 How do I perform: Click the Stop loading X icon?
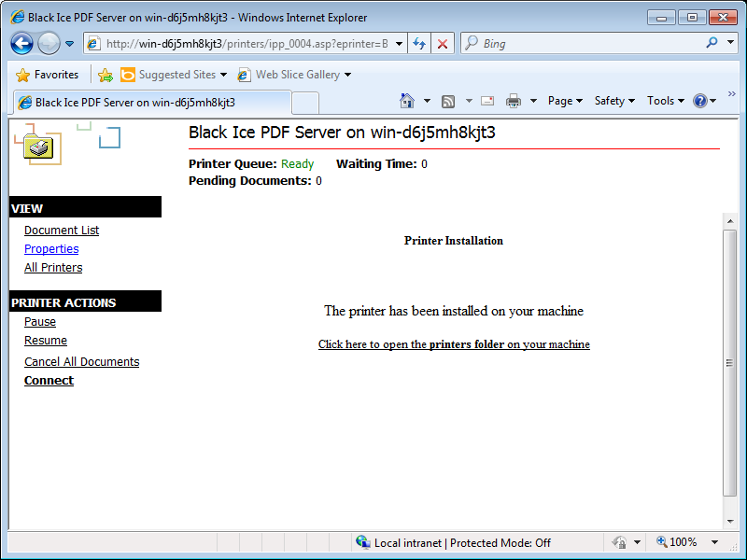tap(443, 44)
